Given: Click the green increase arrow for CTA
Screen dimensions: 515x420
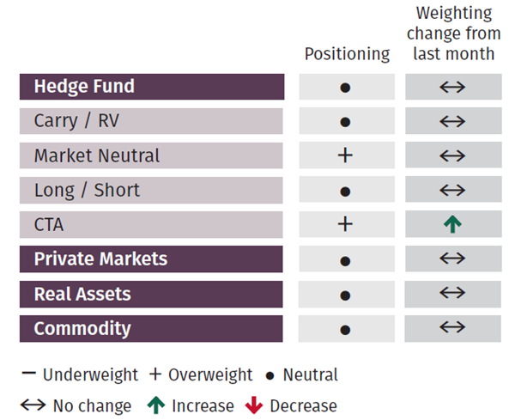Looking at the screenshot, I should coord(452,224).
